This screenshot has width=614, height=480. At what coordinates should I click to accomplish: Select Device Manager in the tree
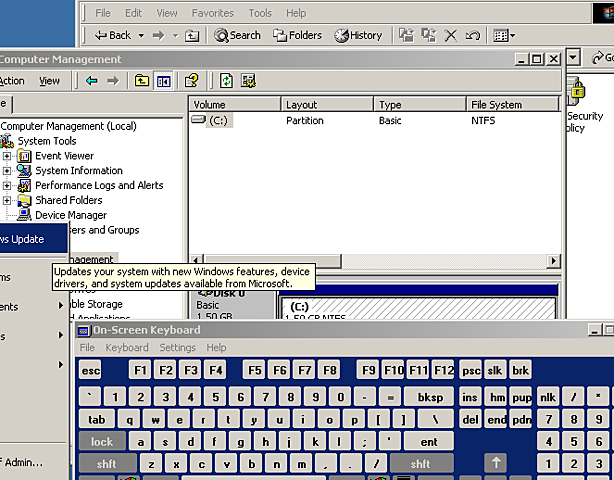tap(71, 215)
